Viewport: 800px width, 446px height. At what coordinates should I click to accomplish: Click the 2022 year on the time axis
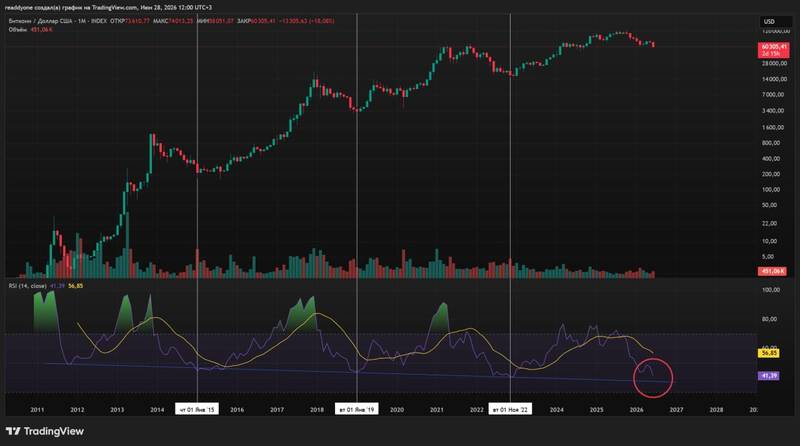tap(477, 410)
